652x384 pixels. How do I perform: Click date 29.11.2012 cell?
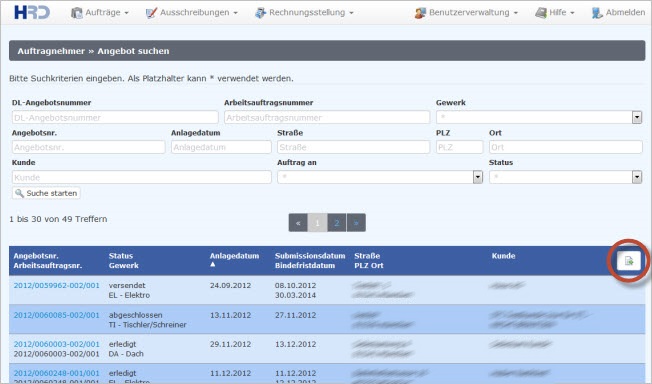coord(230,344)
